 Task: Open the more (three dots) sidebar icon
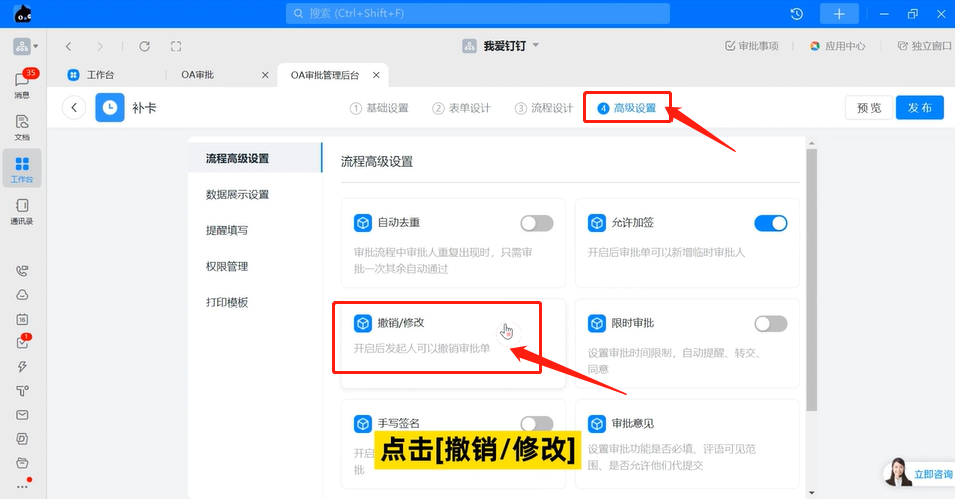(23, 486)
